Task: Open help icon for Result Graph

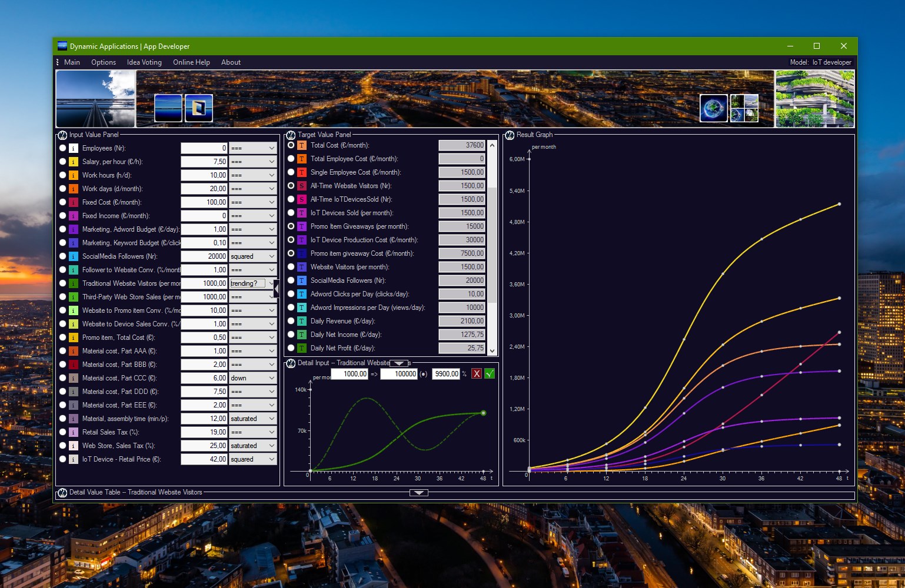Action: (x=510, y=135)
